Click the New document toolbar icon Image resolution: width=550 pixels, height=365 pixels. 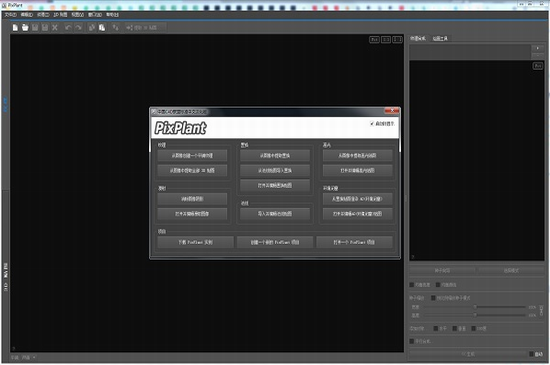pos(15,27)
